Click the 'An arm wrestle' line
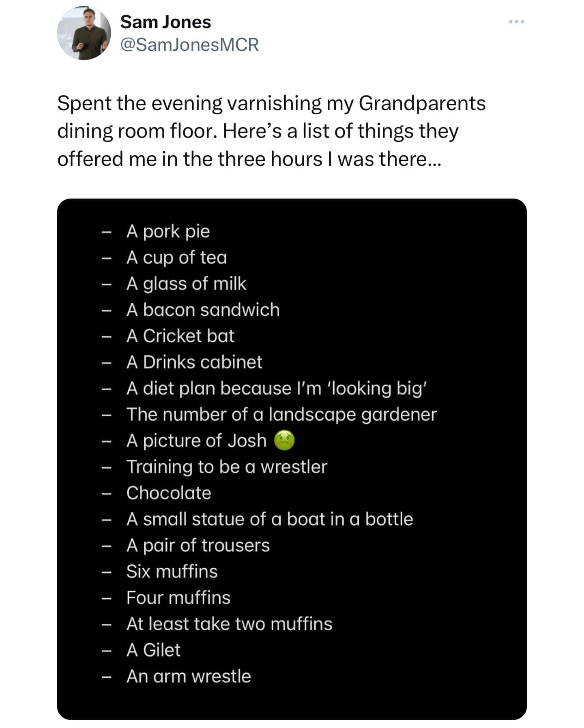584x728 pixels. 189,677
